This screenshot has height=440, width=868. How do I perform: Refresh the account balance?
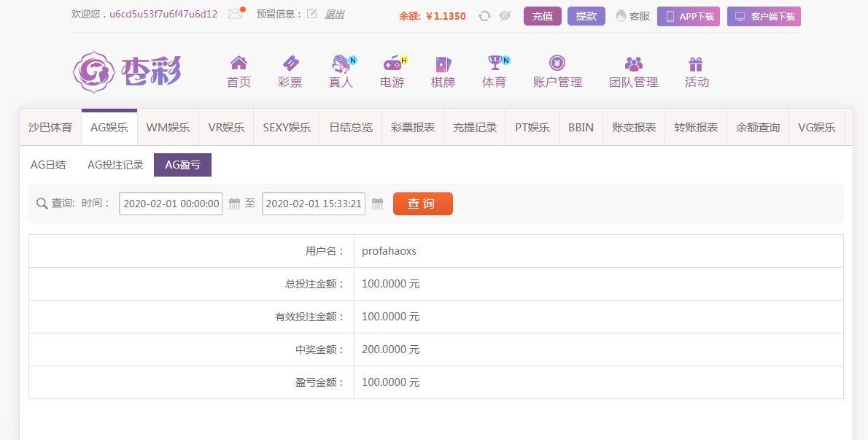coord(484,16)
